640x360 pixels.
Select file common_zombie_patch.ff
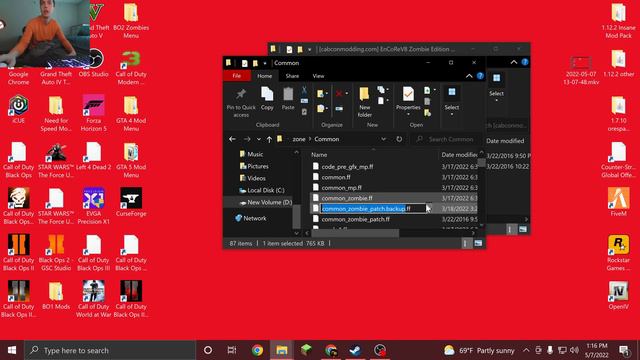tap(355, 219)
